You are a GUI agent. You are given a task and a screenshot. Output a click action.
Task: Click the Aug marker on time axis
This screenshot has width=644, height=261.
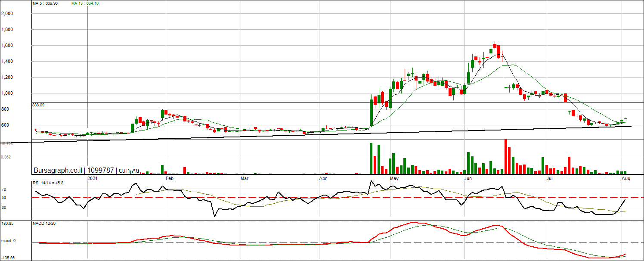tap(626, 178)
